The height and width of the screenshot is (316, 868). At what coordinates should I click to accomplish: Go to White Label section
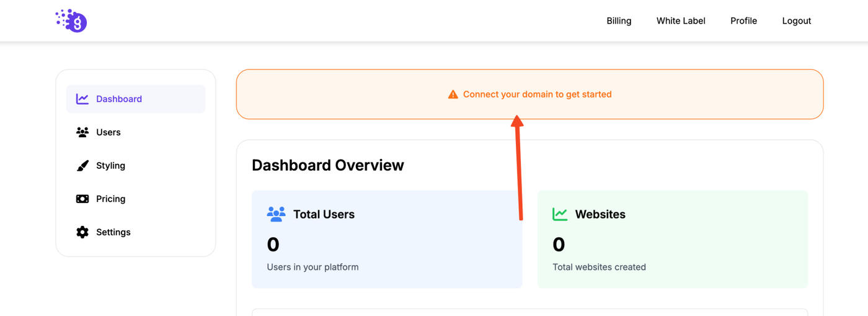point(681,21)
